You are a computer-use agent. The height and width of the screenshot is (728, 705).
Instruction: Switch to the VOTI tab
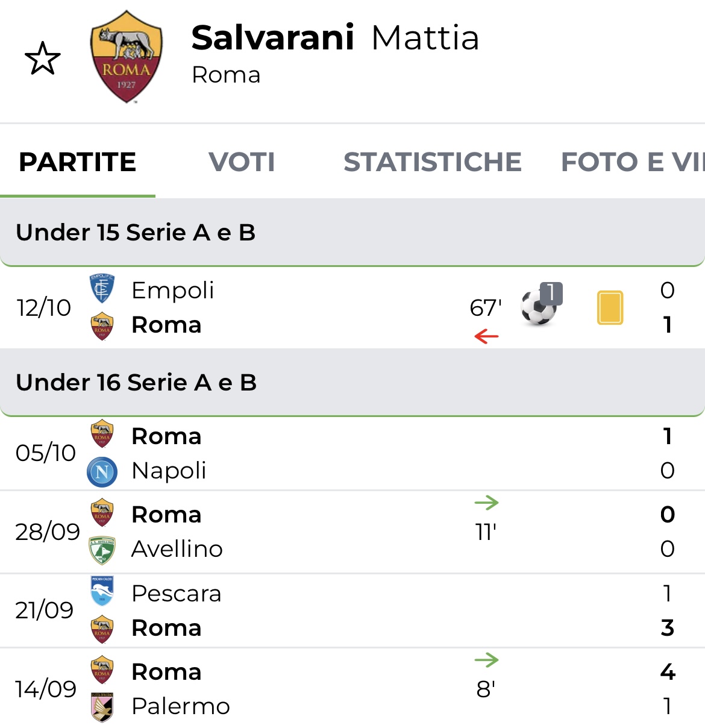(242, 162)
